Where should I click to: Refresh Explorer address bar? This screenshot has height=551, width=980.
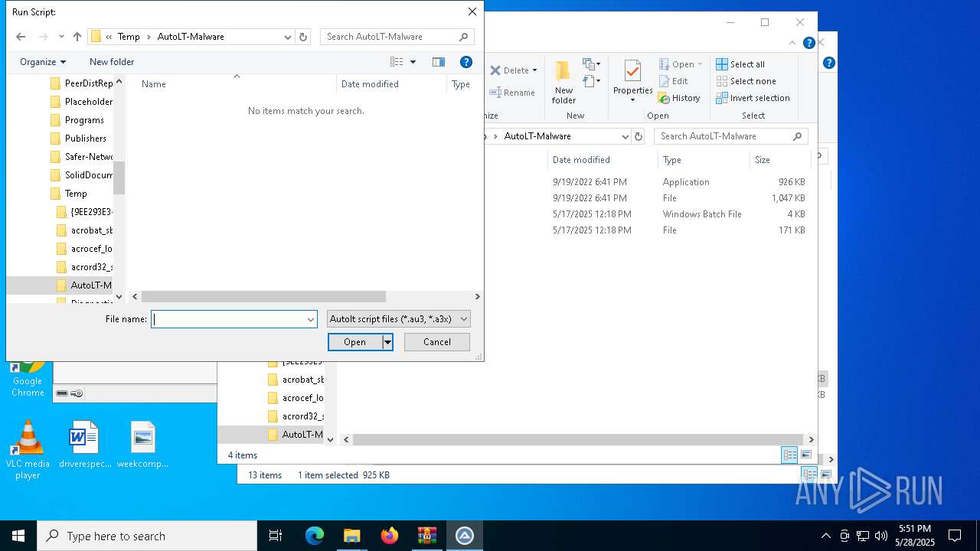click(x=639, y=136)
